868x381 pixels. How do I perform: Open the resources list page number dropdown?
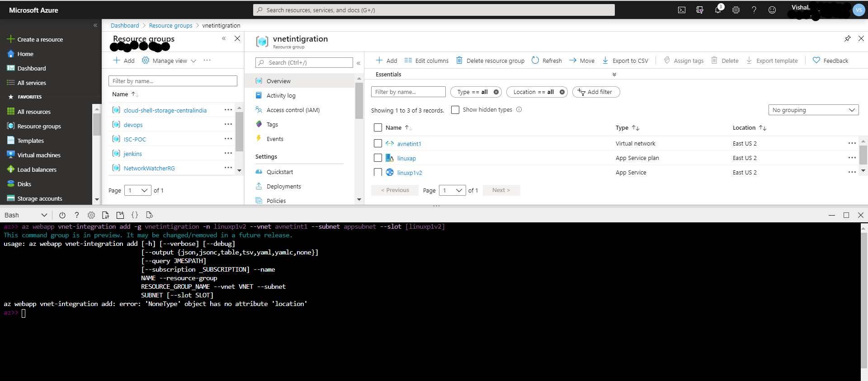(453, 190)
